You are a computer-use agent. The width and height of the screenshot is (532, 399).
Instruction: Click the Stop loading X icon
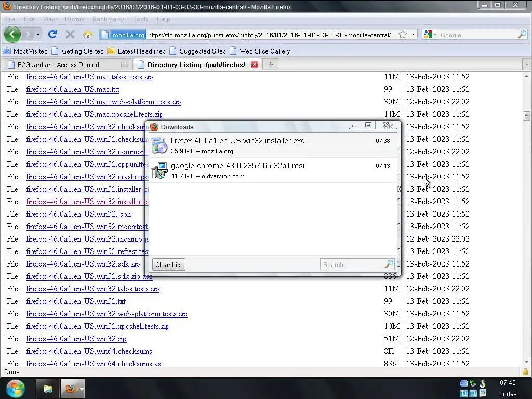(x=70, y=35)
